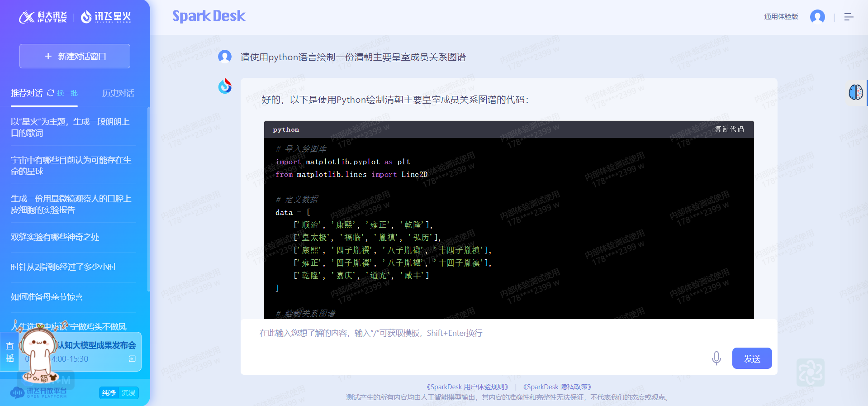The height and width of the screenshot is (406, 868).
Task: Click the code line 'from matplotlib.lines import Line2D'
Action: tap(351, 174)
